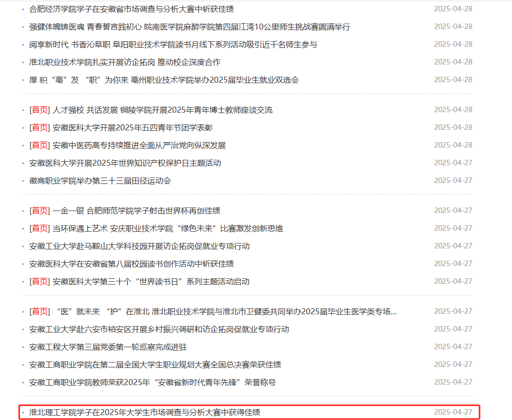This screenshot has height=420, width=512.
Task: Open 淮北职业技术学院访企拓岗 article
Action: coord(125,62)
